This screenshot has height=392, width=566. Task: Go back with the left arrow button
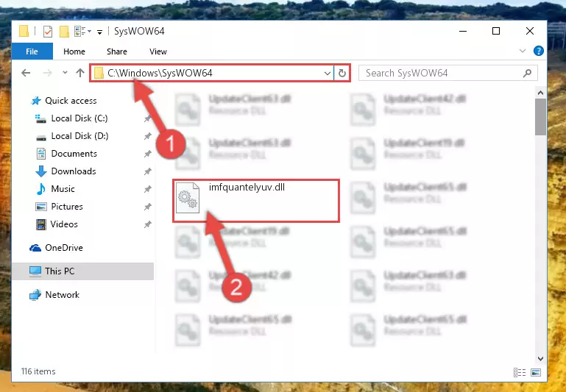click(x=26, y=73)
